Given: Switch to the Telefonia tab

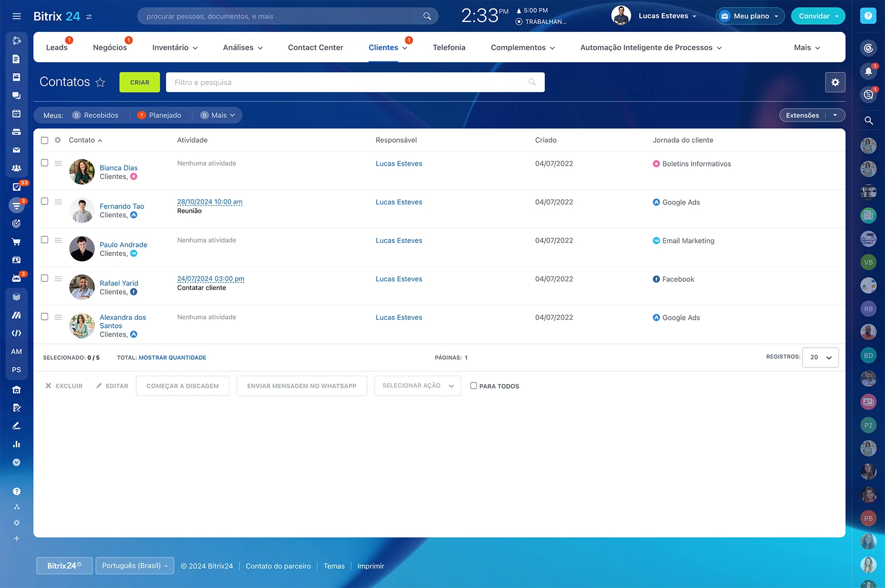Looking at the screenshot, I should (449, 47).
